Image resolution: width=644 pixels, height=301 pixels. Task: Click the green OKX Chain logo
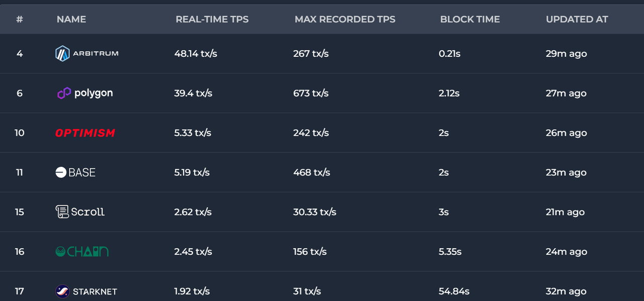(82, 251)
